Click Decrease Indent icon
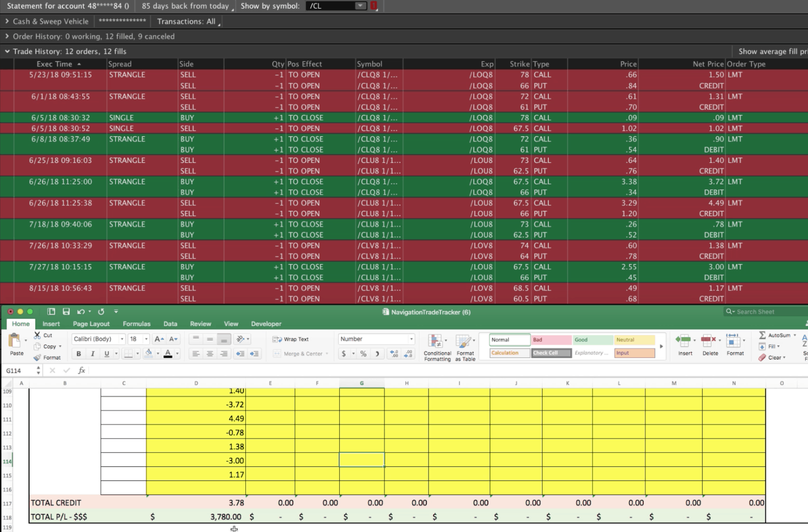 [x=240, y=354]
